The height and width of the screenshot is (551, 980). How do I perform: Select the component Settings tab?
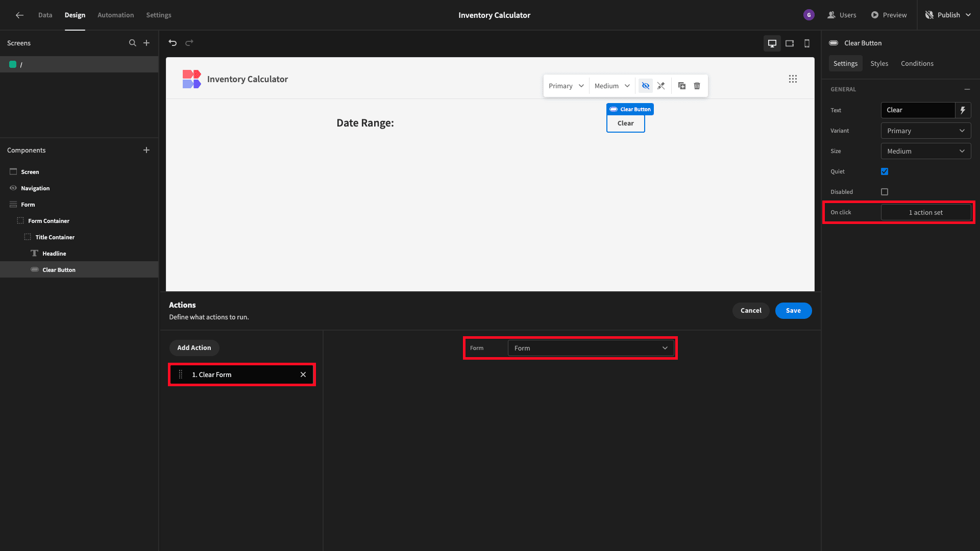[x=845, y=63]
